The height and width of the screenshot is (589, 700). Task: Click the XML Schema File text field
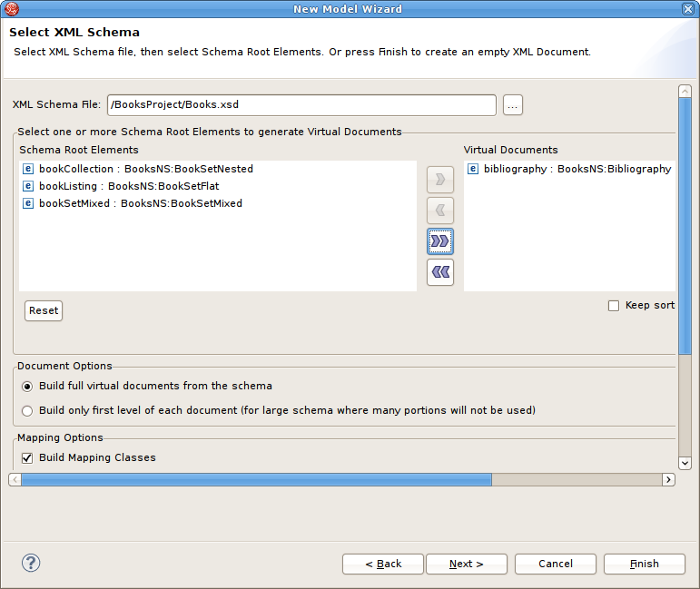point(301,105)
